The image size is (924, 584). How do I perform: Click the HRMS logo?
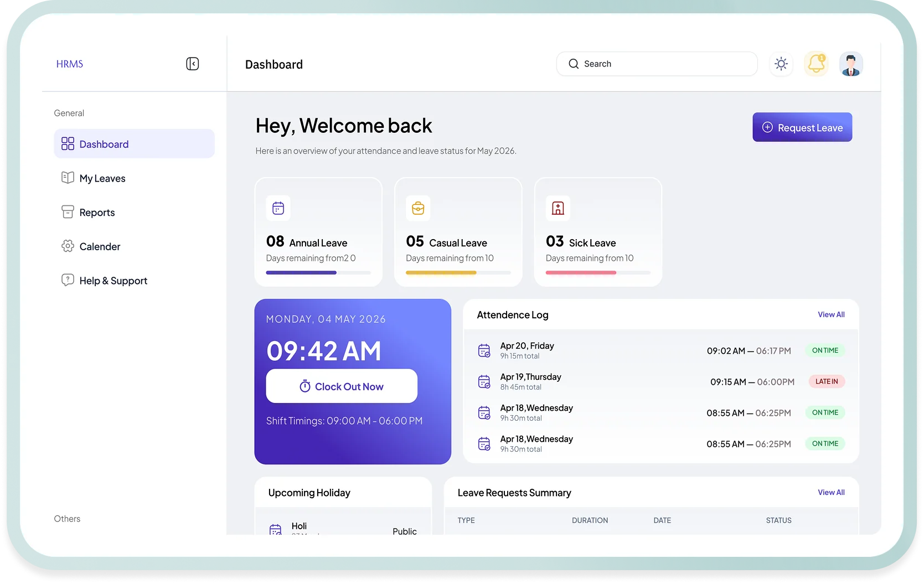tap(70, 64)
